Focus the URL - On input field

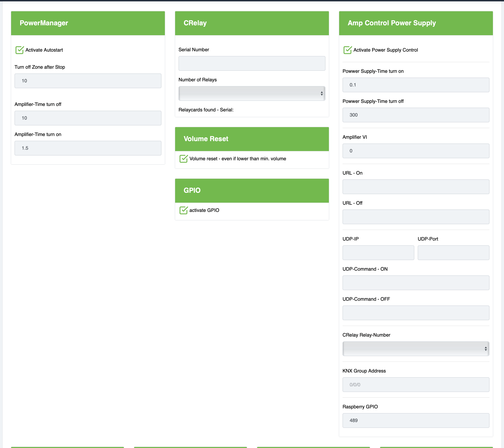click(416, 187)
